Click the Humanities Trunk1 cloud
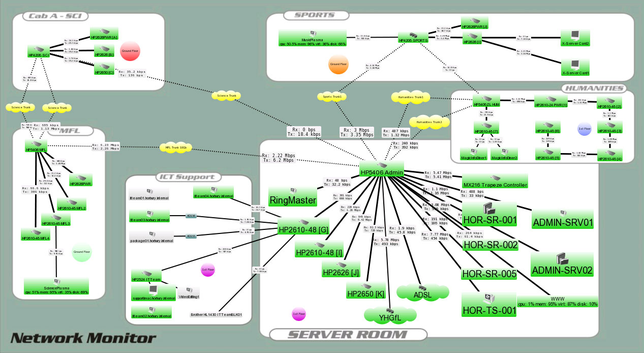Viewport: 644px width, 353px height. (x=411, y=96)
